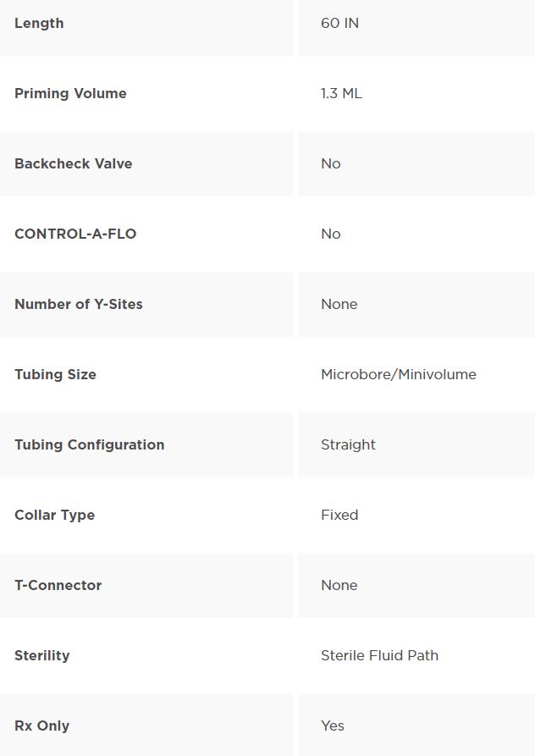Click None value beside Number of Y-Sites
The height and width of the screenshot is (756, 535).
click(x=339, y=304)
